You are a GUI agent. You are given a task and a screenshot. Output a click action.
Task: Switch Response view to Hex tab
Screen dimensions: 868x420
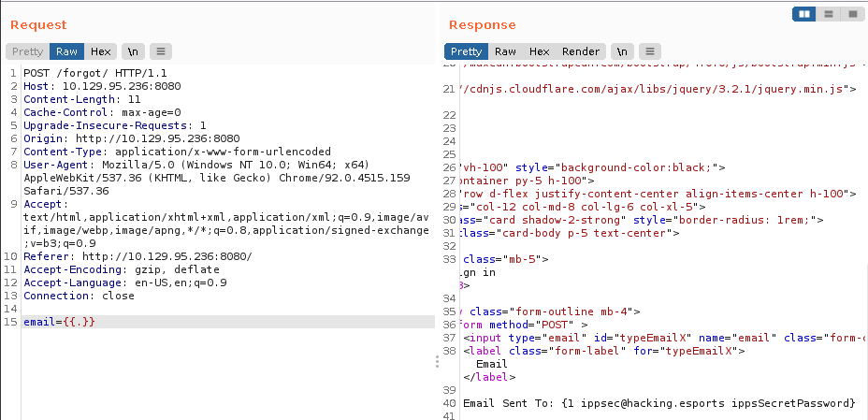coord(539,51)
